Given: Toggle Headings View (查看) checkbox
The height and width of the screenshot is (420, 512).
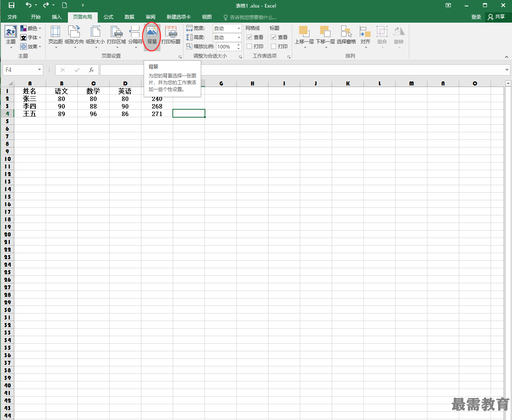Looking at the screenshot, I should pos(274,37).
